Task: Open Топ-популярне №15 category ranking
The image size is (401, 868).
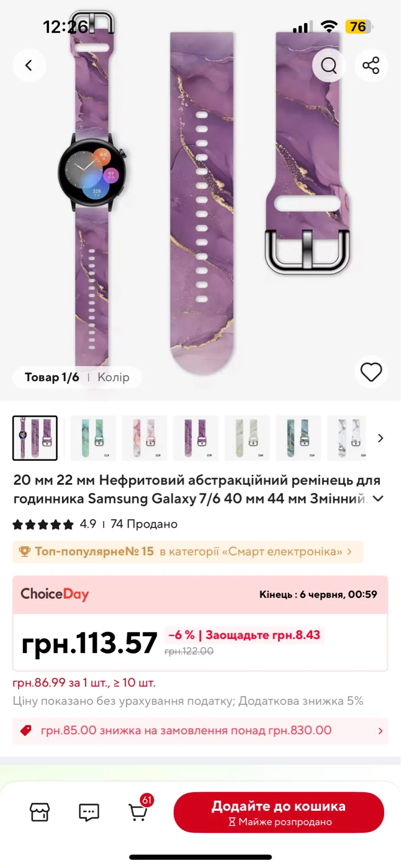Action: click(188, 552)
